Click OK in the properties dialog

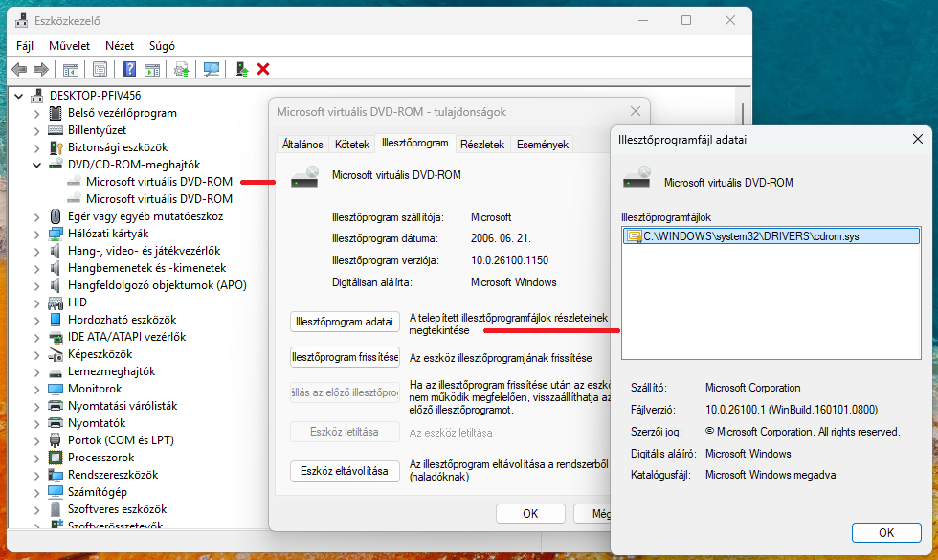[530, 513]
